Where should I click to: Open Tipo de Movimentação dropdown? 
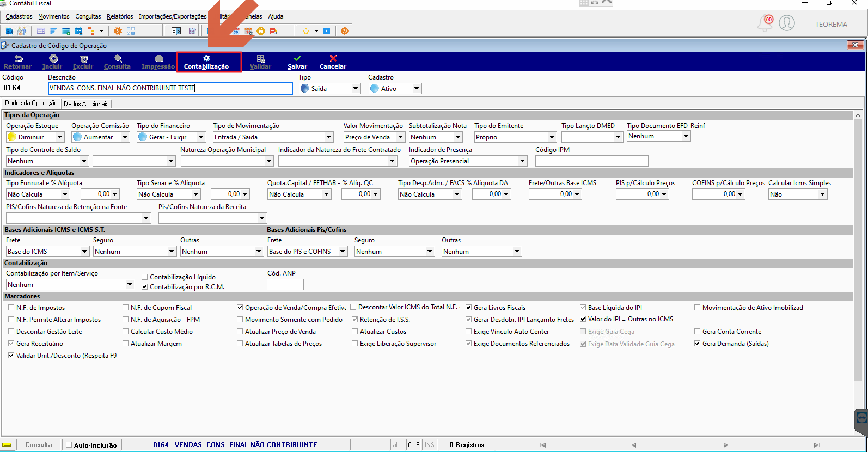[273, 137]
